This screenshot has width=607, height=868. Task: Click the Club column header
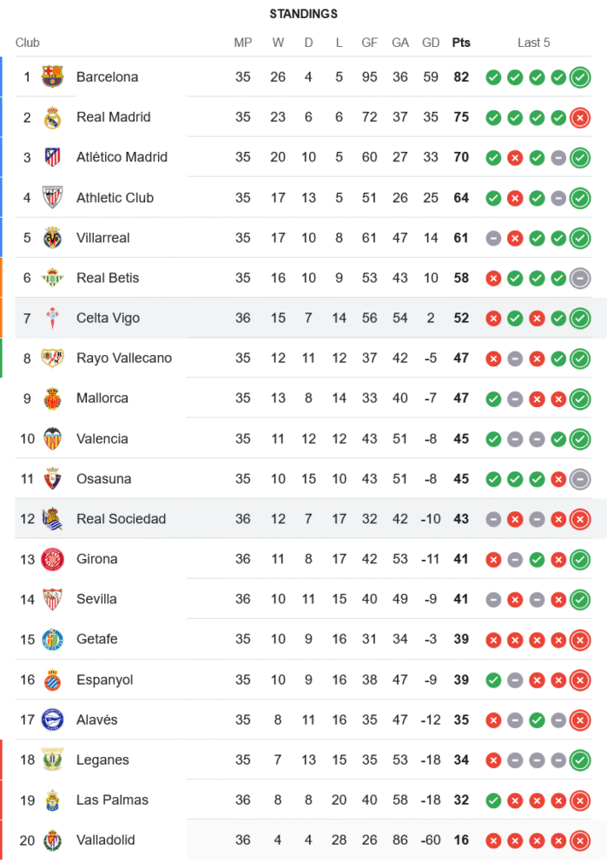tap(28, 43)
